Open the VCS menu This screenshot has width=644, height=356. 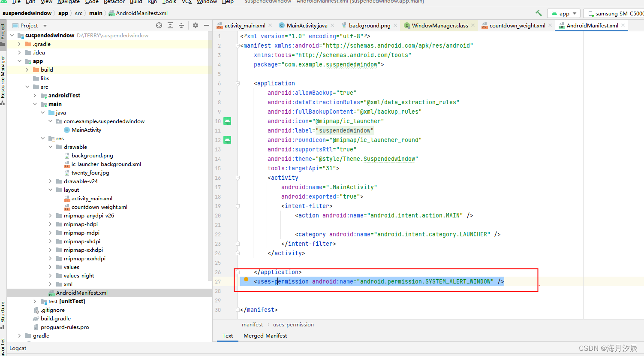coord(187,2)
